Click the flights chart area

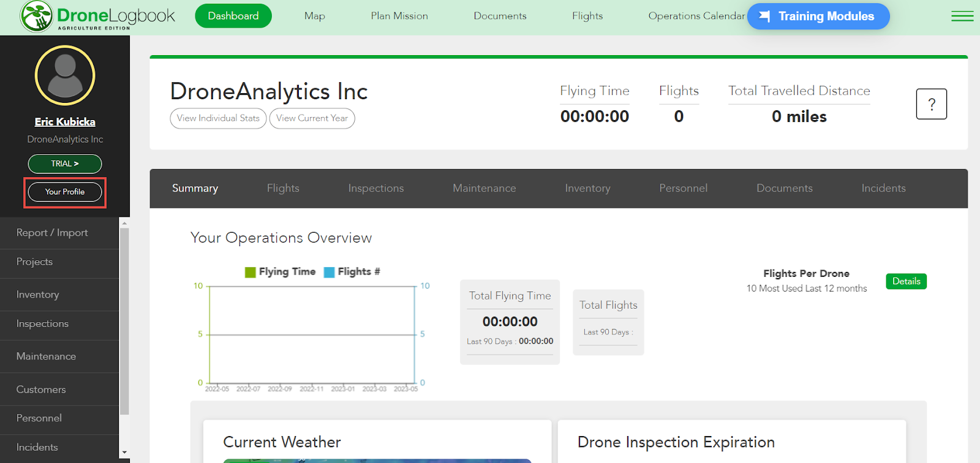pos(312,334)
